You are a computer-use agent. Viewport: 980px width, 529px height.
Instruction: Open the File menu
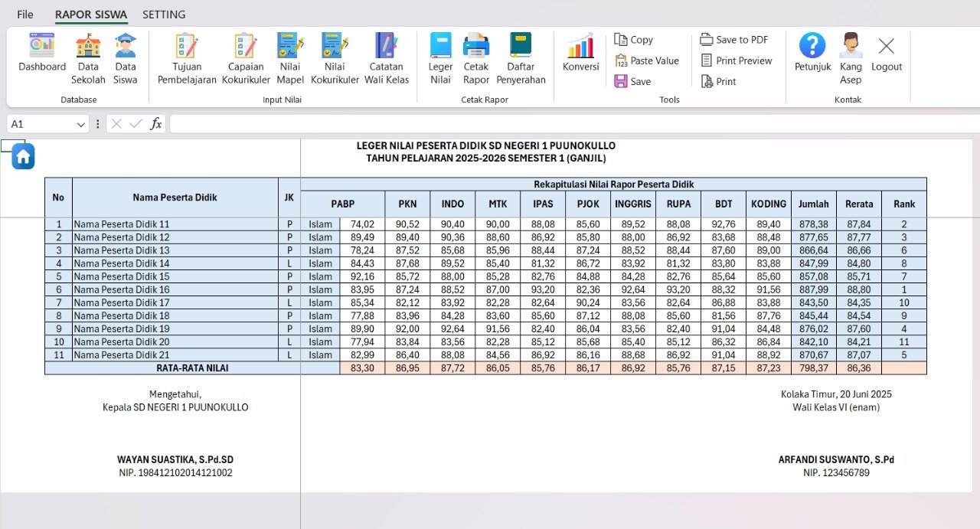(x=25, y=15)
